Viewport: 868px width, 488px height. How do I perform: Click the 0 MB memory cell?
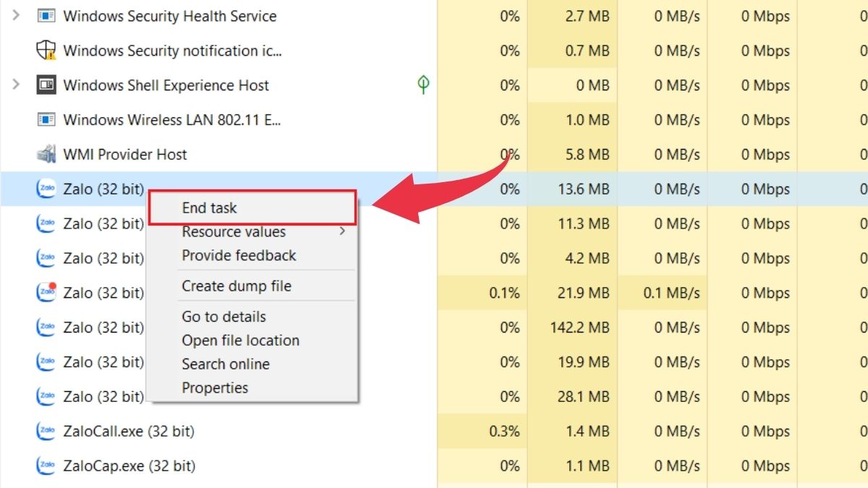[572, 85]
